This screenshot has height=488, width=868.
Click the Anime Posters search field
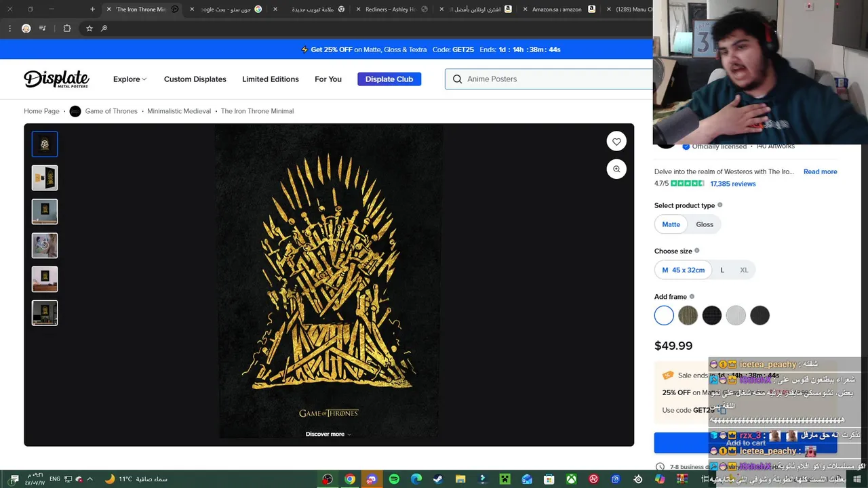549,79
